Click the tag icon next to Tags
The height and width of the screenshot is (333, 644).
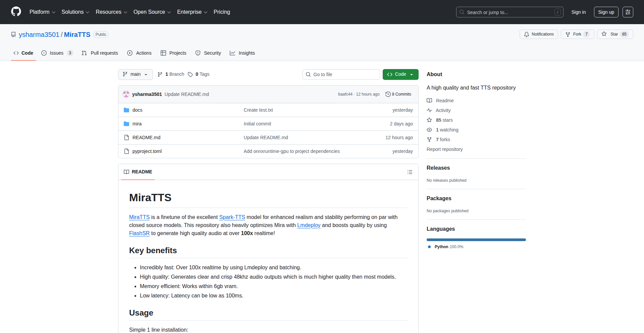(190, 74)
